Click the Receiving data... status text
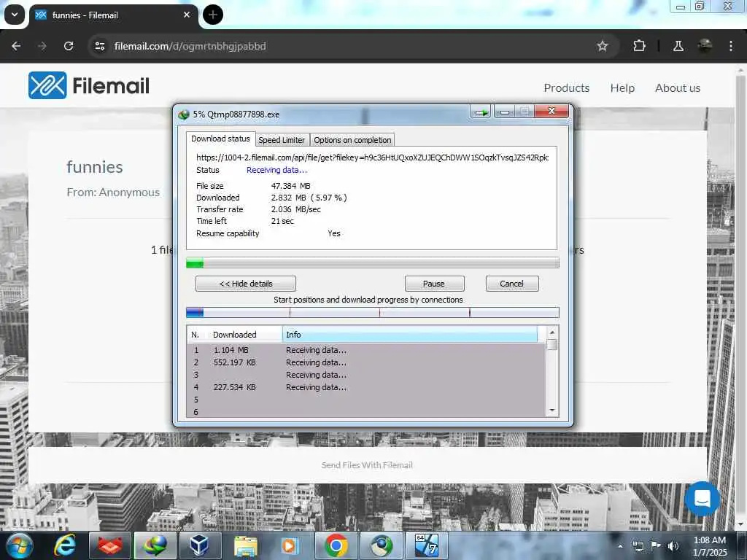This screenshot has width=747, height=560. (276, 170)
